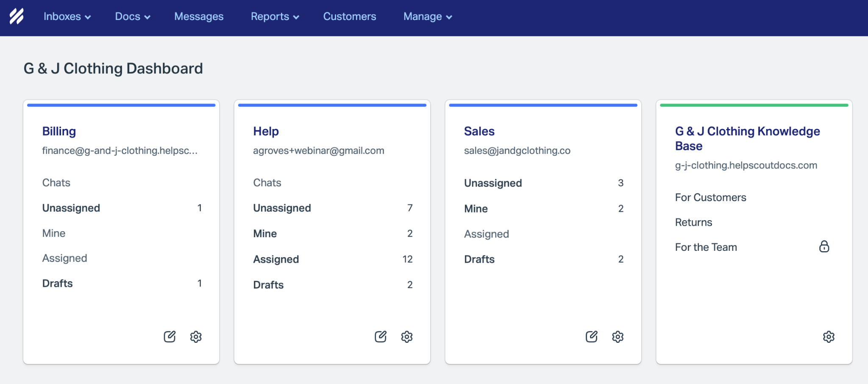Open the Billing inbox title link

click(59, 132)
